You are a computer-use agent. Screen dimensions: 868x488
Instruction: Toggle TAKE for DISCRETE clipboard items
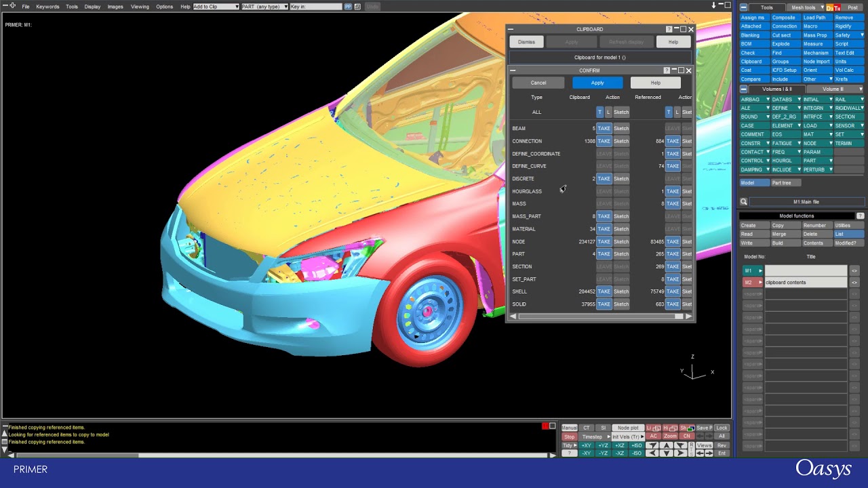[x=604, y=178]
